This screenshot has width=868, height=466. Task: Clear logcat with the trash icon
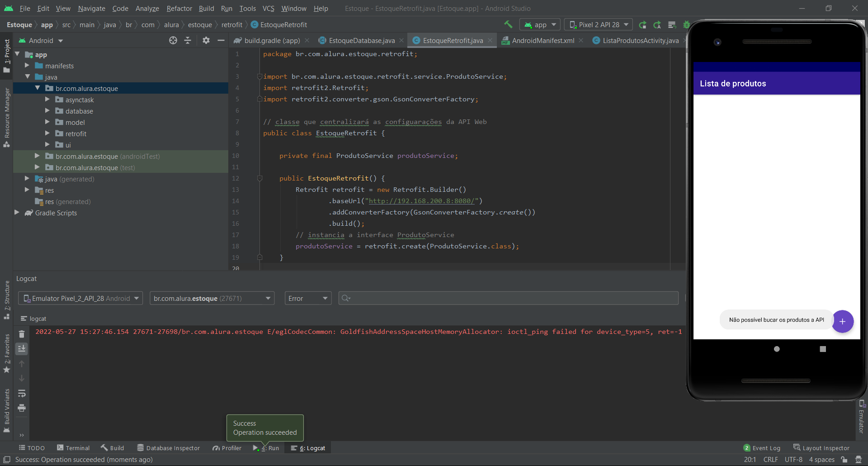coord(22,334)
